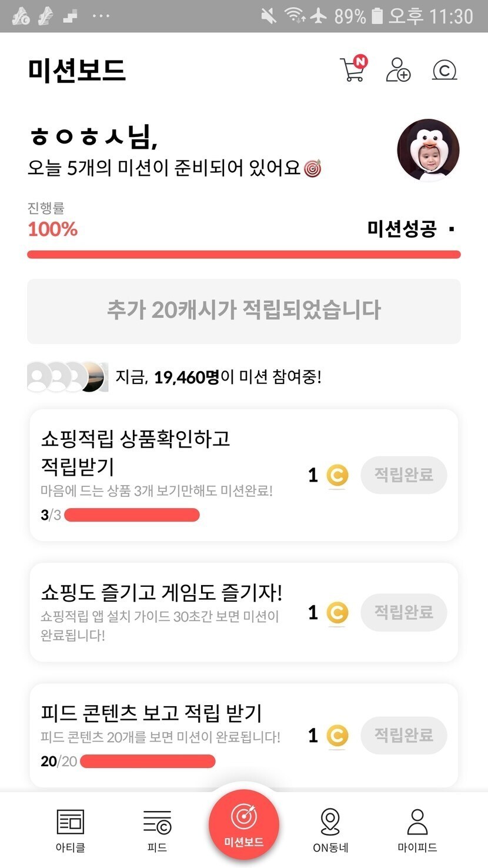Tap 적립완료 for 피드 콘텐츠 mission
This screenshot has height=868, width=488.
tap(404, 735)
